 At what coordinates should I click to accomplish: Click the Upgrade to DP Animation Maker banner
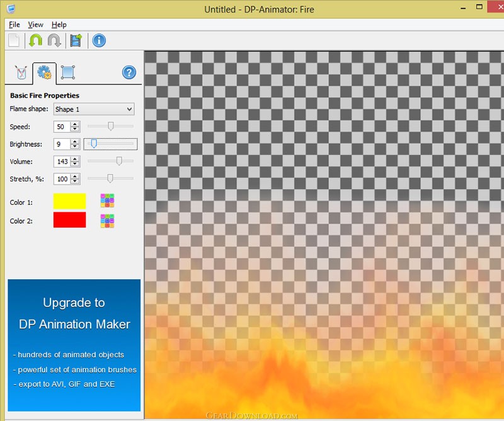74,345
